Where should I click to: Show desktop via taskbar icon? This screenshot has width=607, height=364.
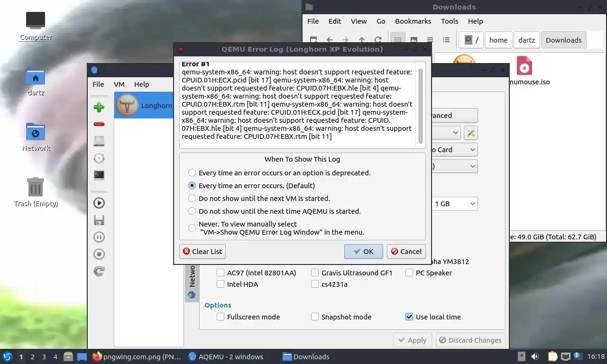click(x=82, y=356)
